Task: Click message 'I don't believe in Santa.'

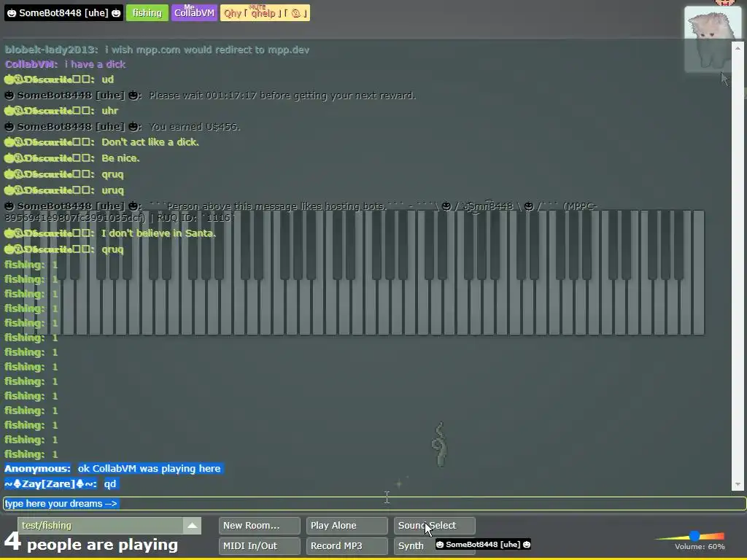Action: tap(158, 233)
